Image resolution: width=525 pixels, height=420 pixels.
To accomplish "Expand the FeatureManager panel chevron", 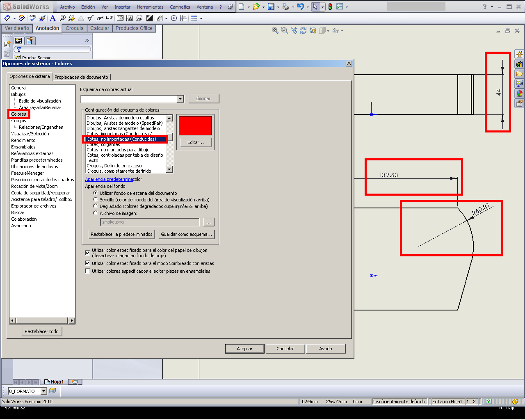I will [87, 40].
